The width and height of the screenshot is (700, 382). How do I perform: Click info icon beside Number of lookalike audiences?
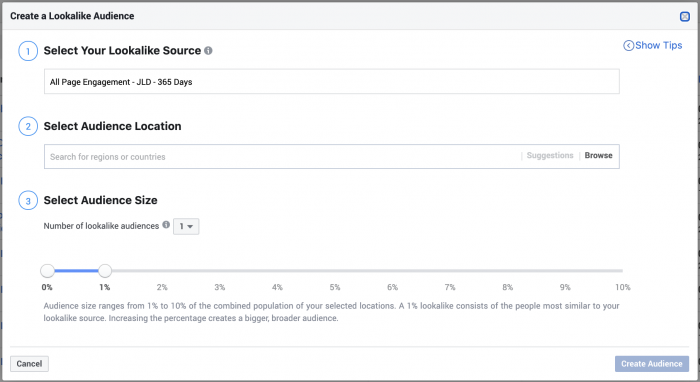click(x=166, y=225)
